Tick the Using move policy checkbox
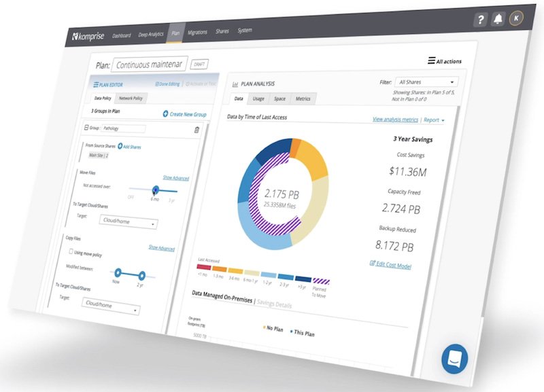The width and height of the screenshot is (544, 392). (x=71, y=251)
